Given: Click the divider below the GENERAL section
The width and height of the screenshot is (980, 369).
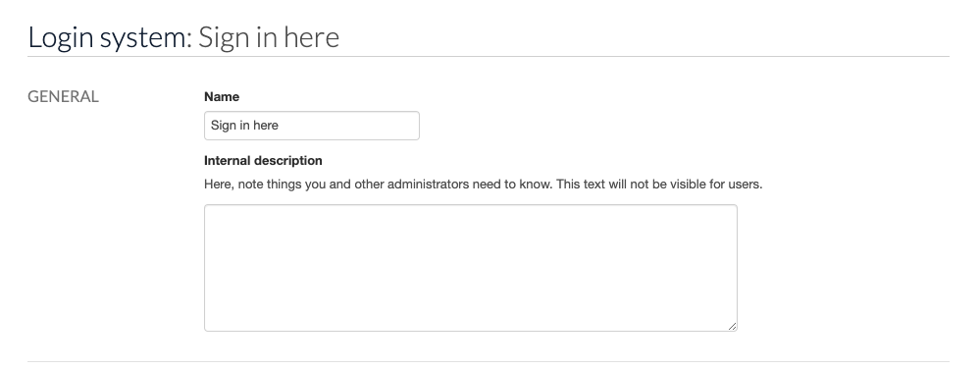Looking at the screenshot, I should [x=489, y=361].
